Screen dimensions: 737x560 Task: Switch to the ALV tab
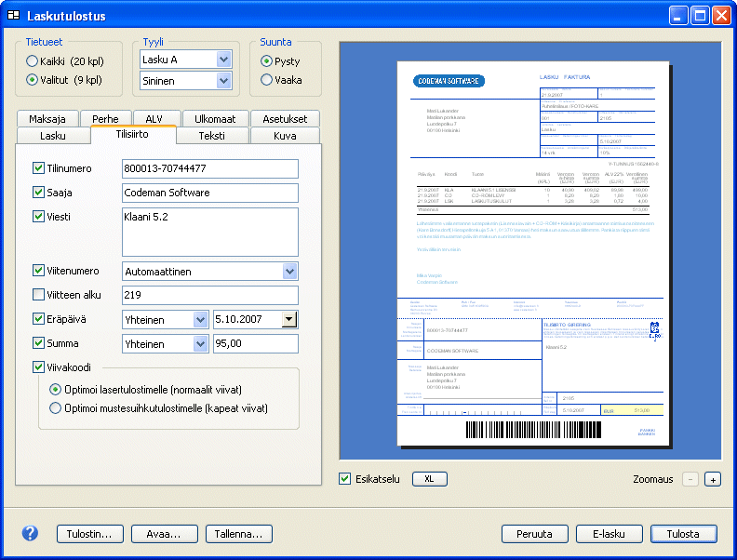point(154,118)
